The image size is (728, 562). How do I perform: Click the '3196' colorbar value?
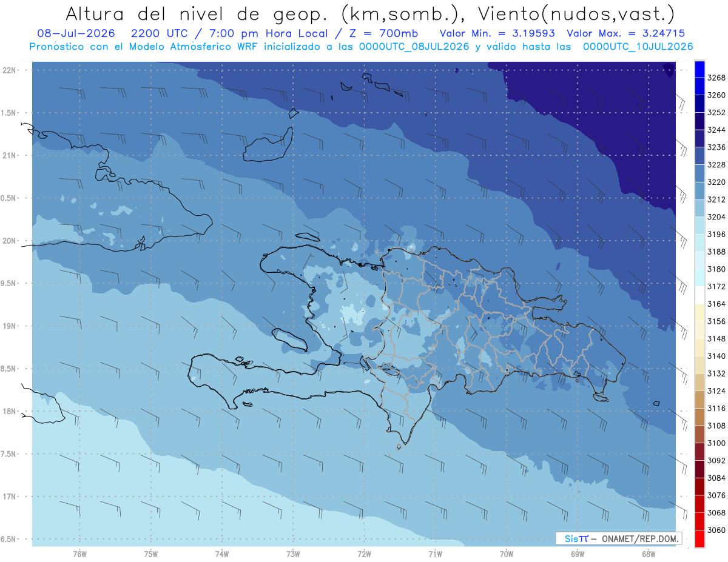716,234
